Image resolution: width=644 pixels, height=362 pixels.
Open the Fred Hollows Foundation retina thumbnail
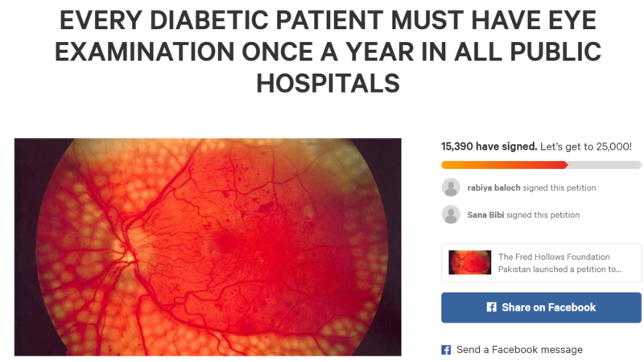[x=469, y=262]
